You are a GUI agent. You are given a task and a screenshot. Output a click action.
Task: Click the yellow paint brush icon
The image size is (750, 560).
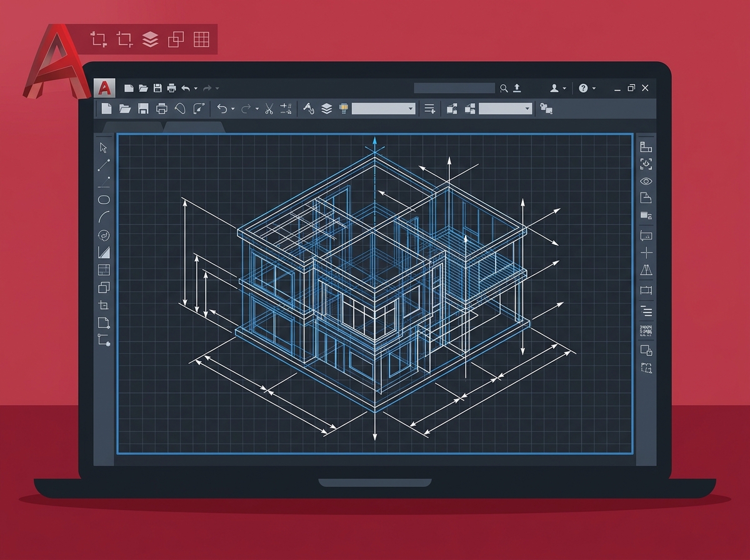point(343,109)
